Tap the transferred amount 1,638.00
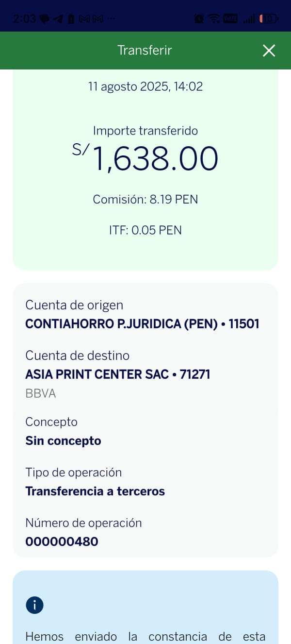Image resolution: width=291 pixels, height=644 pixels. point(155,159)
